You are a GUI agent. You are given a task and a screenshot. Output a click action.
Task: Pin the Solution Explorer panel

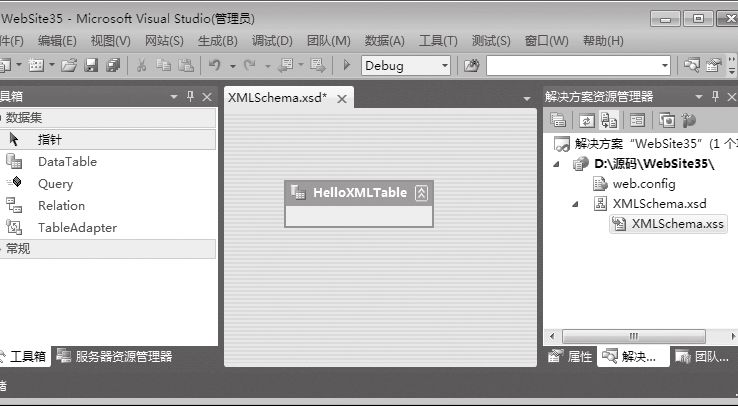pos(715,96)
